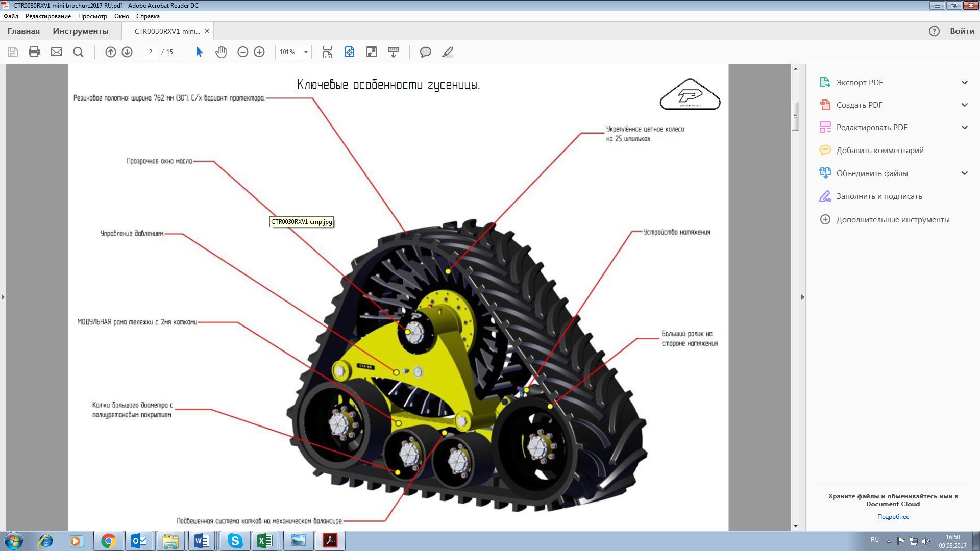Select the Highlight text pen tool

[x=448, y=52]
